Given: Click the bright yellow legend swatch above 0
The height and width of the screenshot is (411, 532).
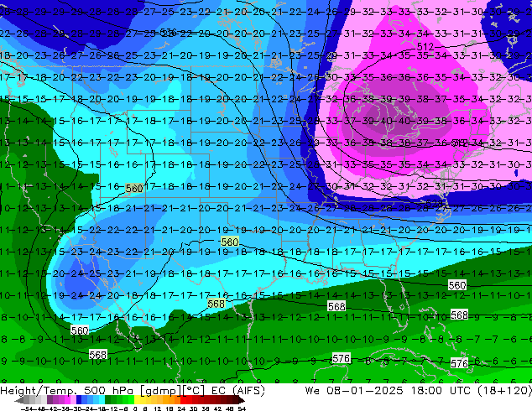Looking at the screenshot, I should point(137,399).
